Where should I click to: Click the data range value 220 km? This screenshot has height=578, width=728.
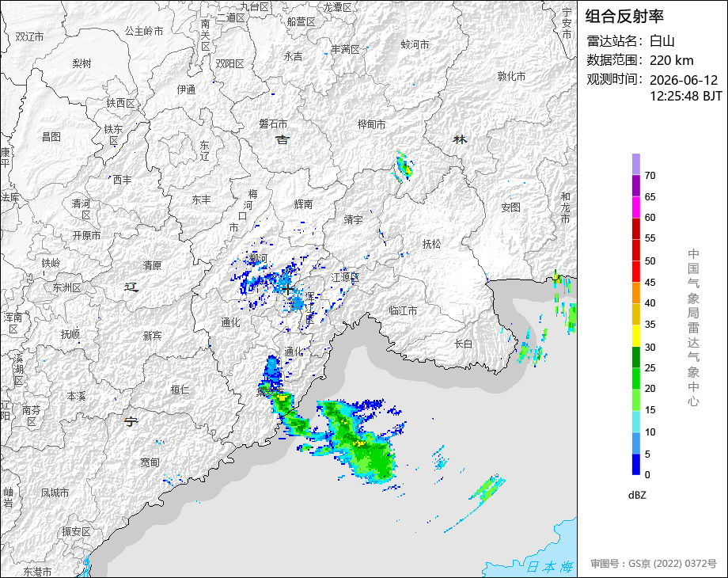(x=671, y=60)
